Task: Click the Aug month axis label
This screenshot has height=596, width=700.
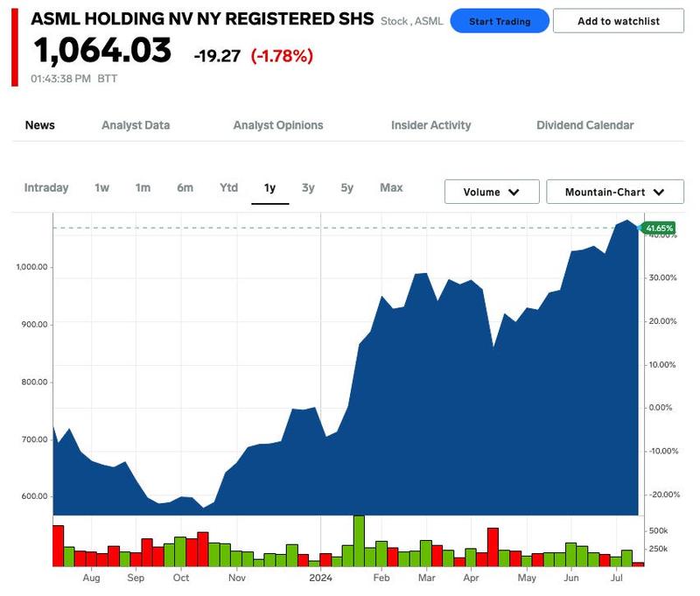Action: click(x=92, y=578)
